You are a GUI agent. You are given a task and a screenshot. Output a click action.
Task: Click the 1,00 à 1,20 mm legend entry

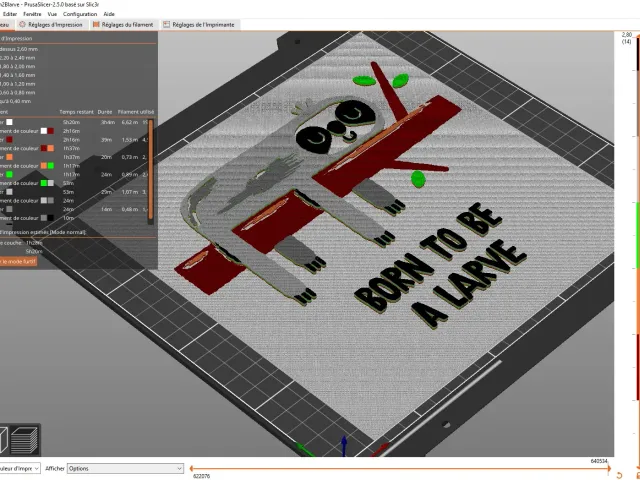[18, 84]
